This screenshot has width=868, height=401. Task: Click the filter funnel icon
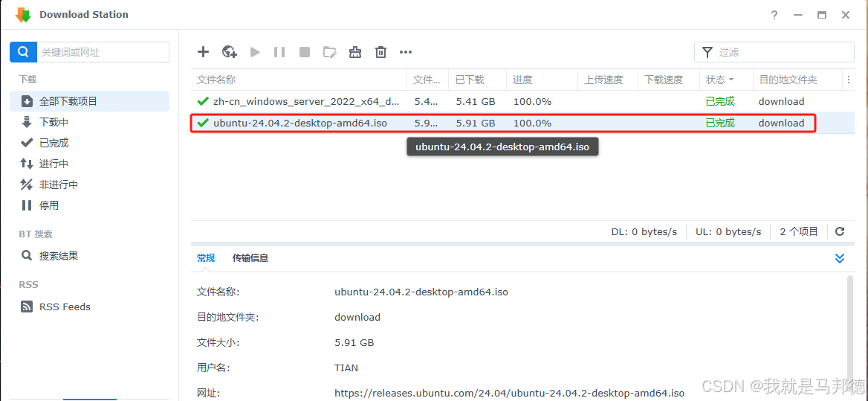[x=707, y=52]
